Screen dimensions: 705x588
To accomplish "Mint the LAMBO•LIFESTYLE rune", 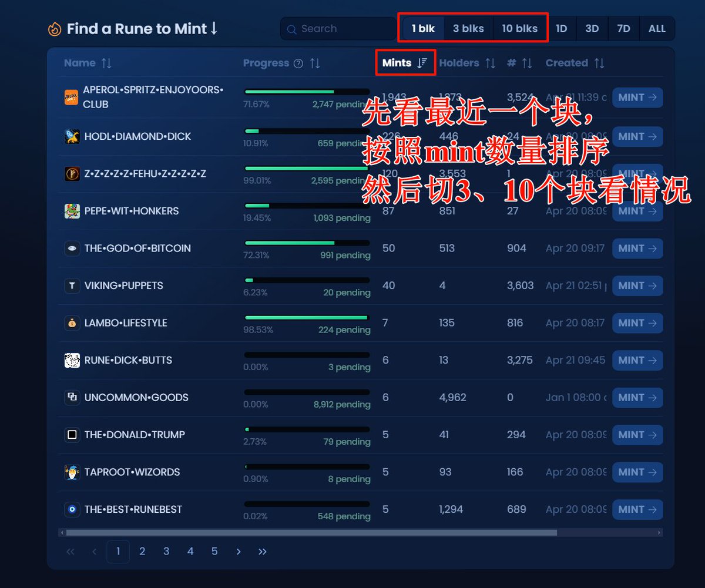I will pos(637,323).
